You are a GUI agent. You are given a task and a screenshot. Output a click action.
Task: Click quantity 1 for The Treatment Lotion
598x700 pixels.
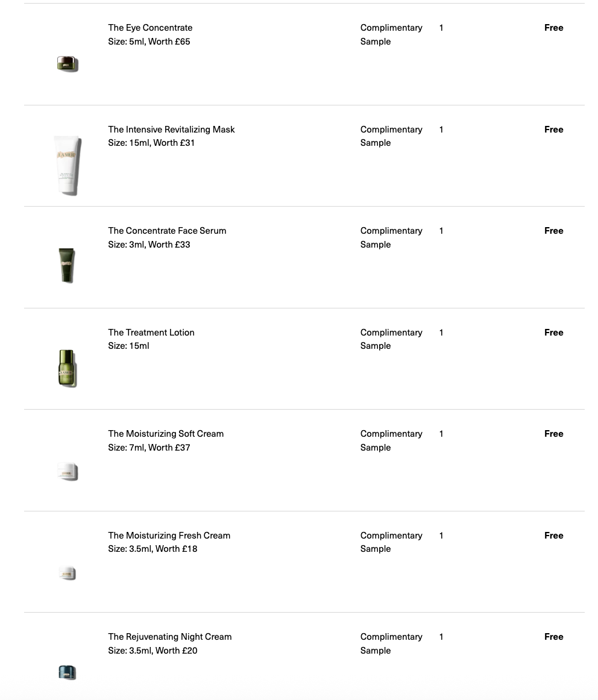point(441,333)
